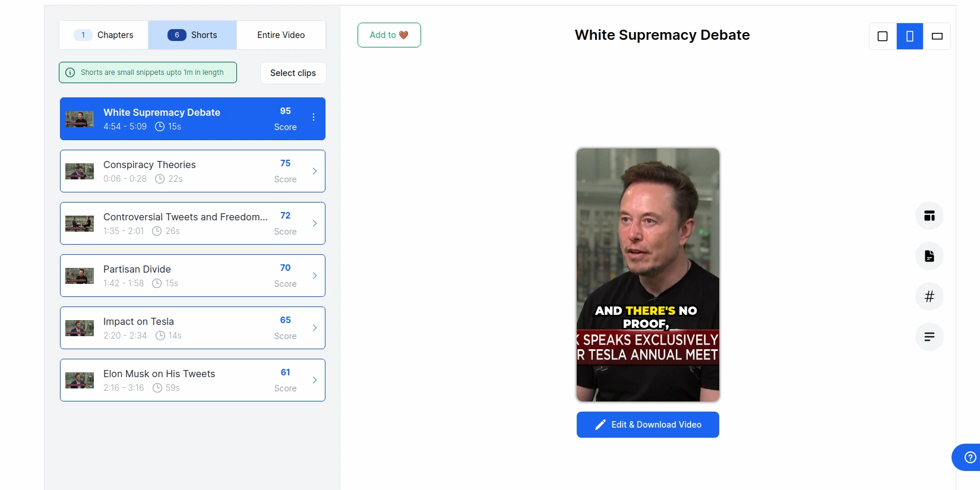Image resolution: width=980 pixels, height=490 pixels.
Task: Expand the Partisan Divide clip chevron
Action: tap(315, 276)
